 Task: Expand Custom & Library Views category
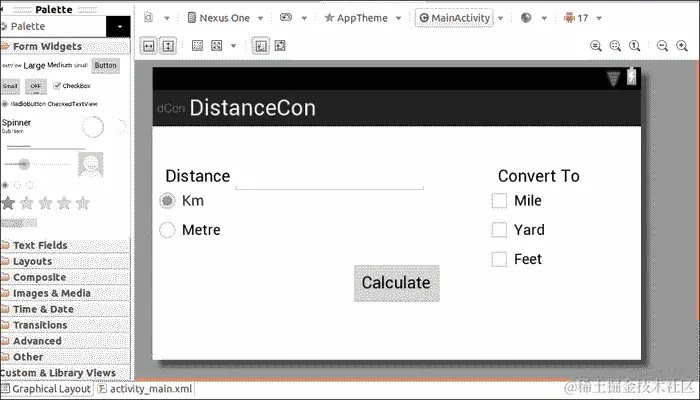point(65,373)
